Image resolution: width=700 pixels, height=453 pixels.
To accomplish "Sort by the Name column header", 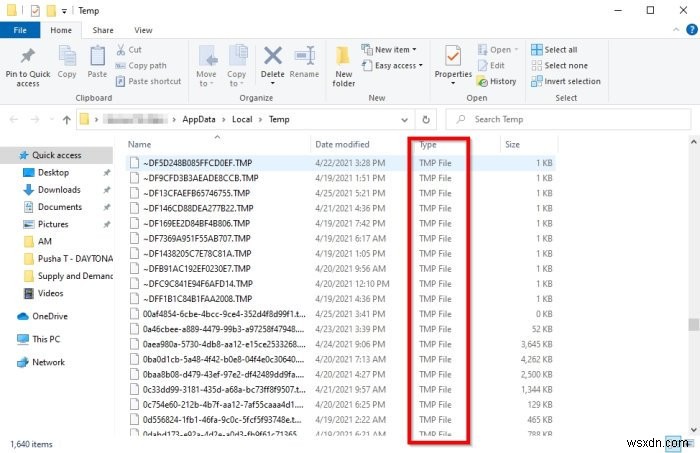I will [x=217, y=144].
